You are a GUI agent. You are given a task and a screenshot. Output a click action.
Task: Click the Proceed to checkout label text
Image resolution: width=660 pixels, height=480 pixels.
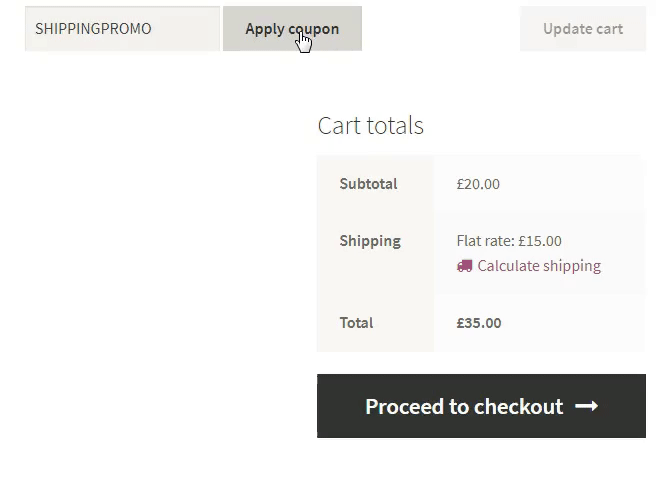pyautogui.click(x=464, y=406)
